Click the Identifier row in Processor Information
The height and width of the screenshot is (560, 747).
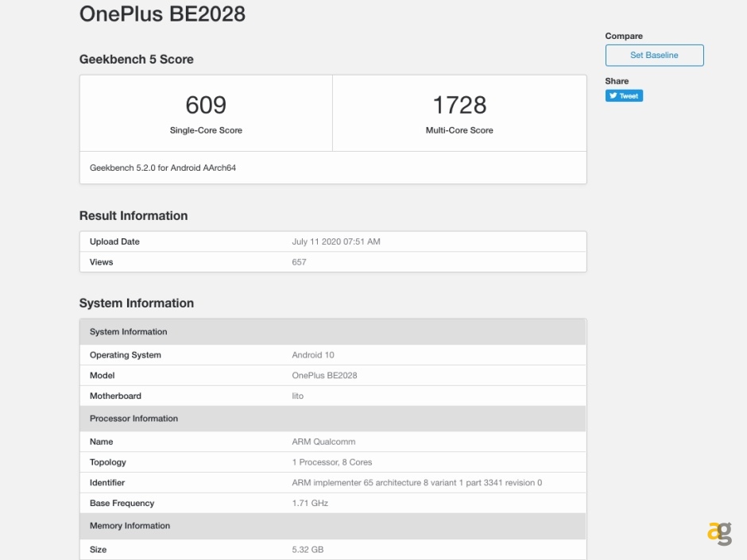pyautogui.click(x=334, y=482)
